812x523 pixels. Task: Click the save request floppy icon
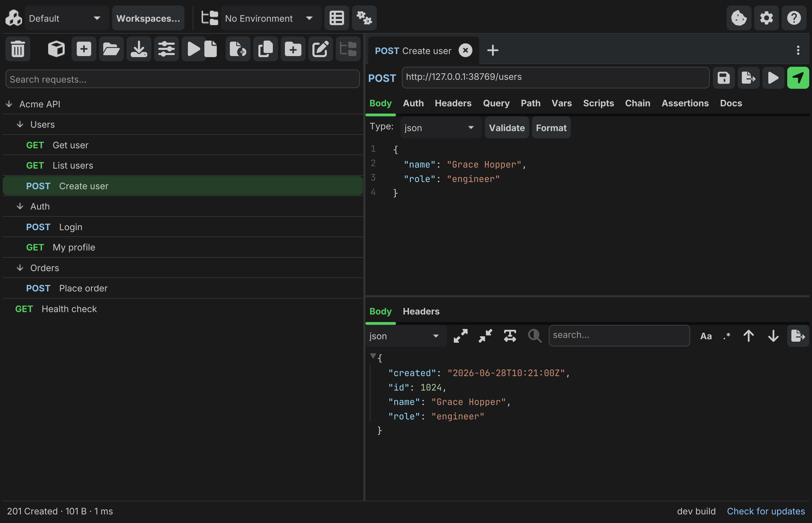click(724, 78)
